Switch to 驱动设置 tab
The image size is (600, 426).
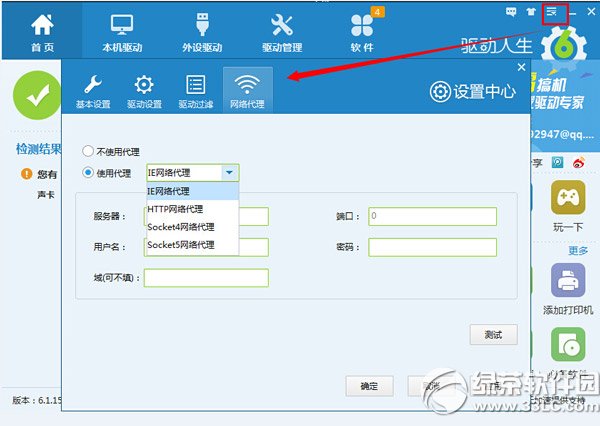144,91
